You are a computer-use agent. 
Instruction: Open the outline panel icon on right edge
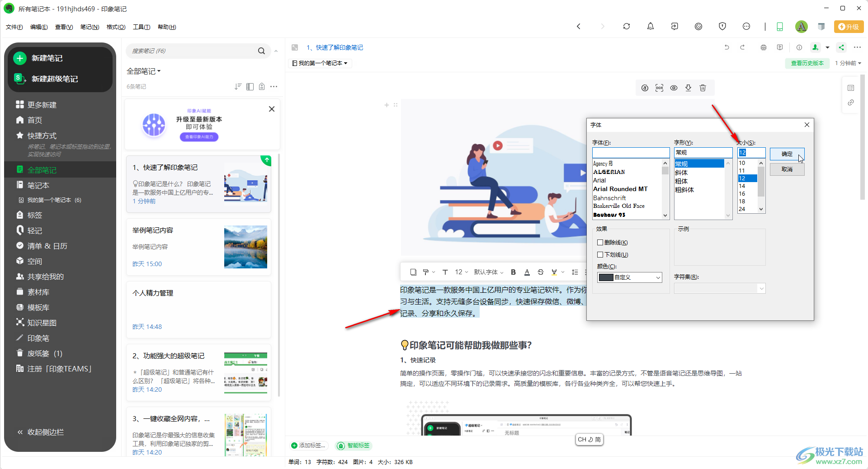tap(851, 88)
